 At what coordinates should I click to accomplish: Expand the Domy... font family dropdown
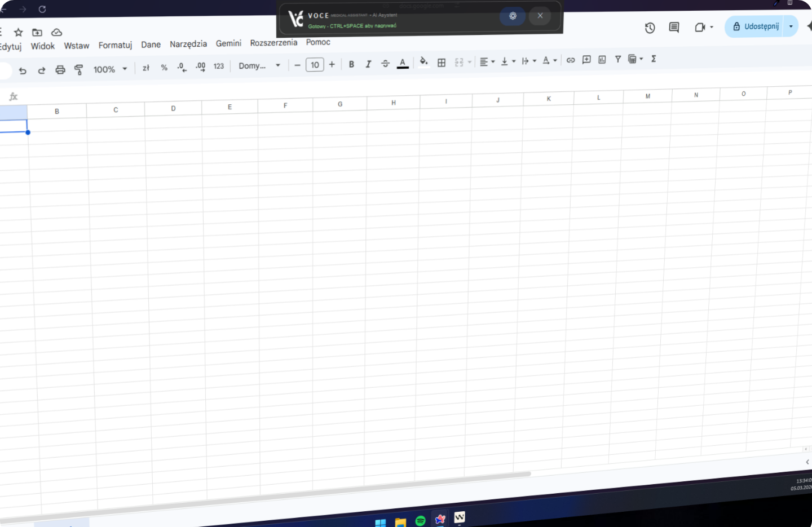click(259, 66)
